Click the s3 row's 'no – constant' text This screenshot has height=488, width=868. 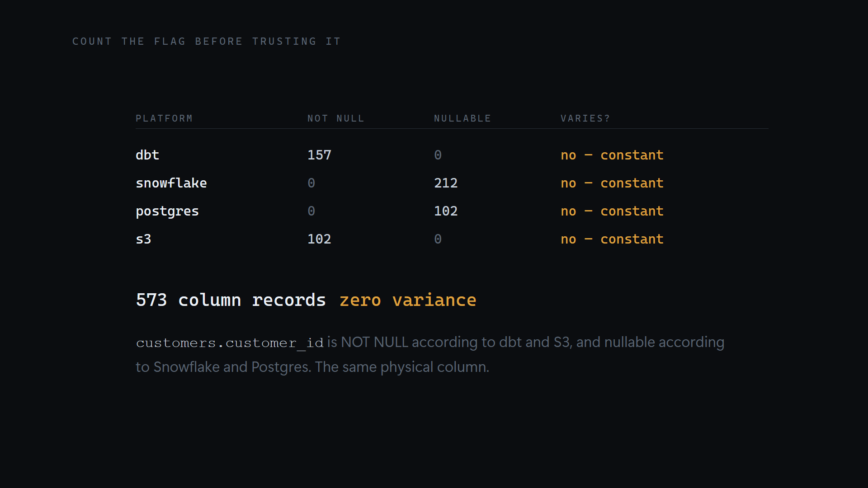tap(612, 239)
